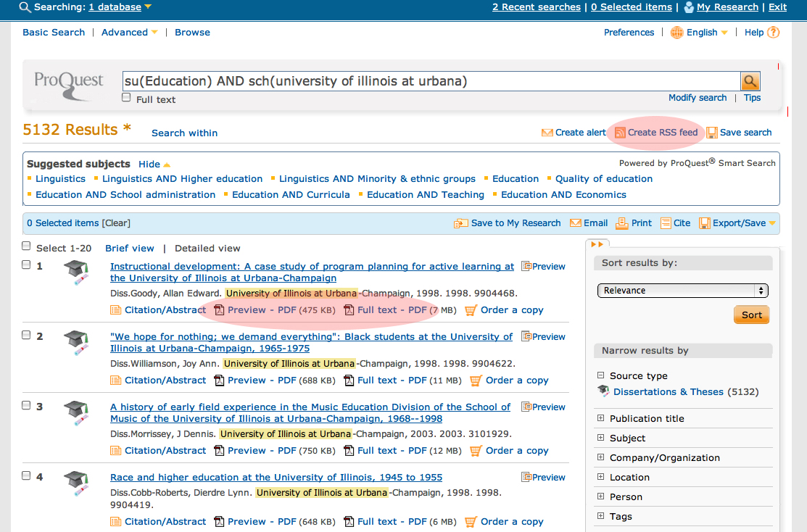Viewport: 807px width, 532px height.
Task: Open Preferences
Action: click(x=629, y=33)
